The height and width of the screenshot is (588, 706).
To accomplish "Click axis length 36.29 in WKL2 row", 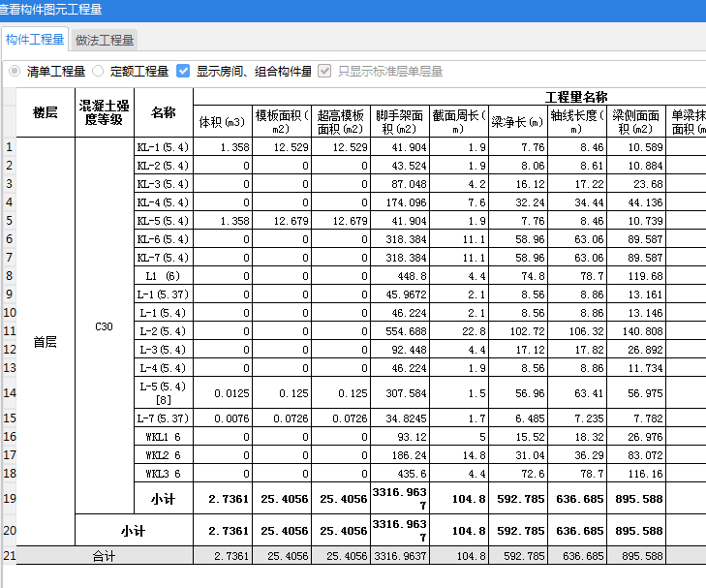I will [577, 455].
